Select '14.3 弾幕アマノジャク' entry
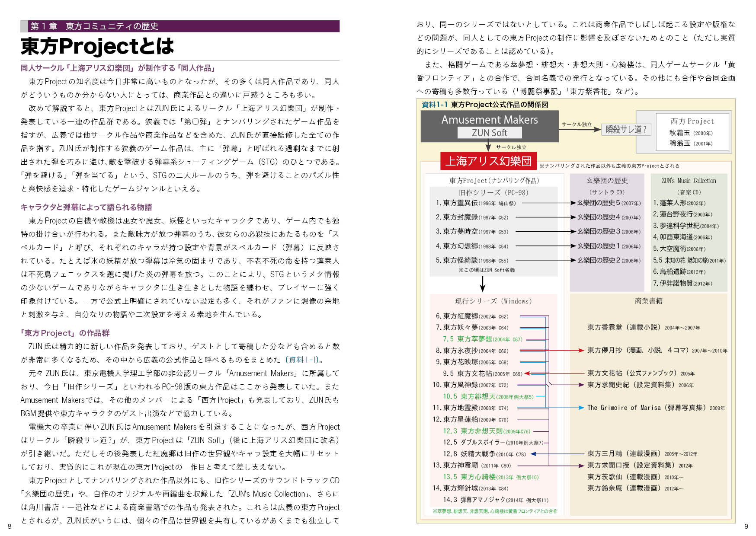 tap(496, 500)
